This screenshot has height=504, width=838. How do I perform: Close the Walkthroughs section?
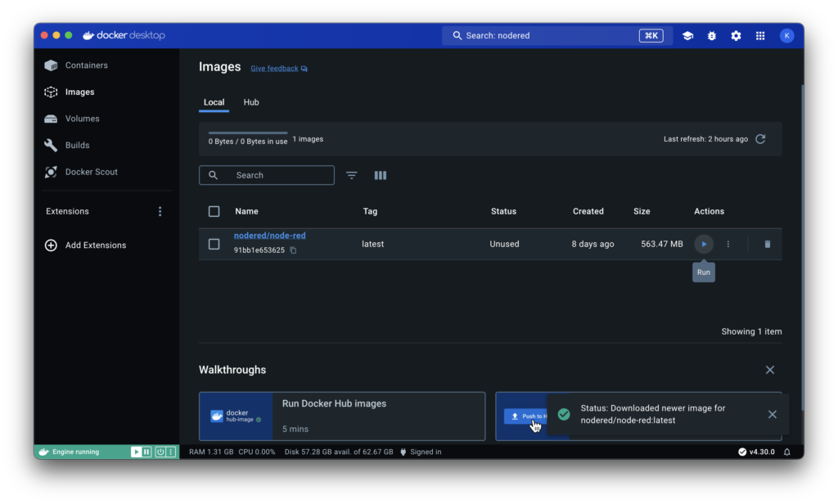(x=769, y=370)
